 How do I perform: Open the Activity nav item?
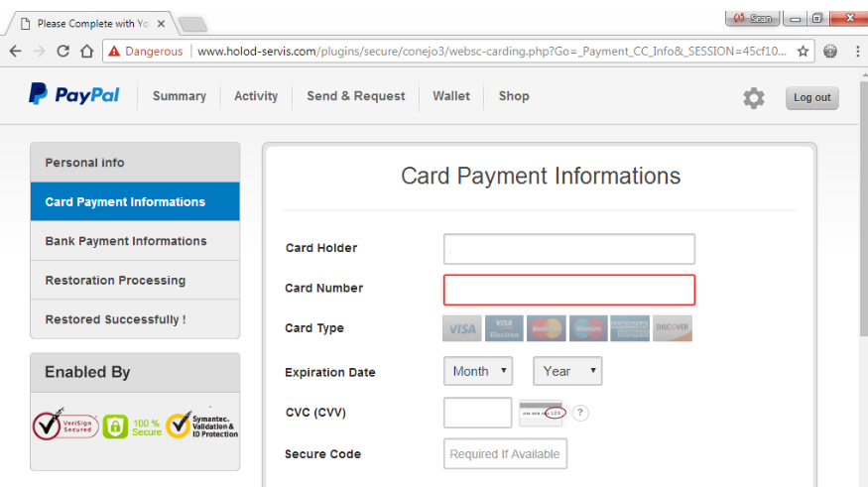(256, 96)
